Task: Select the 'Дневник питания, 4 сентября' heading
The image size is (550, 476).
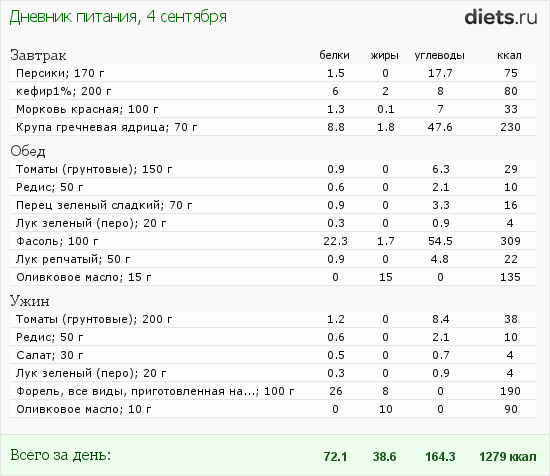Action: 118,17
